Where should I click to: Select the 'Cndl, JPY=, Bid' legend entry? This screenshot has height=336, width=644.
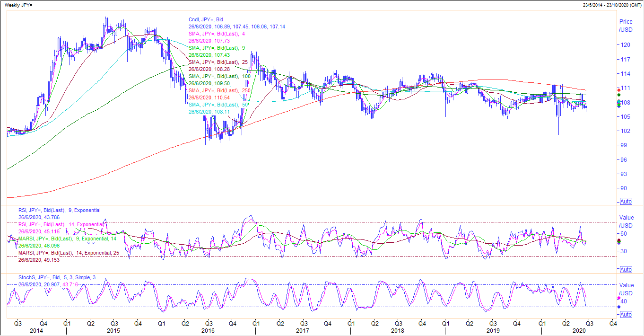pos(206,19)
